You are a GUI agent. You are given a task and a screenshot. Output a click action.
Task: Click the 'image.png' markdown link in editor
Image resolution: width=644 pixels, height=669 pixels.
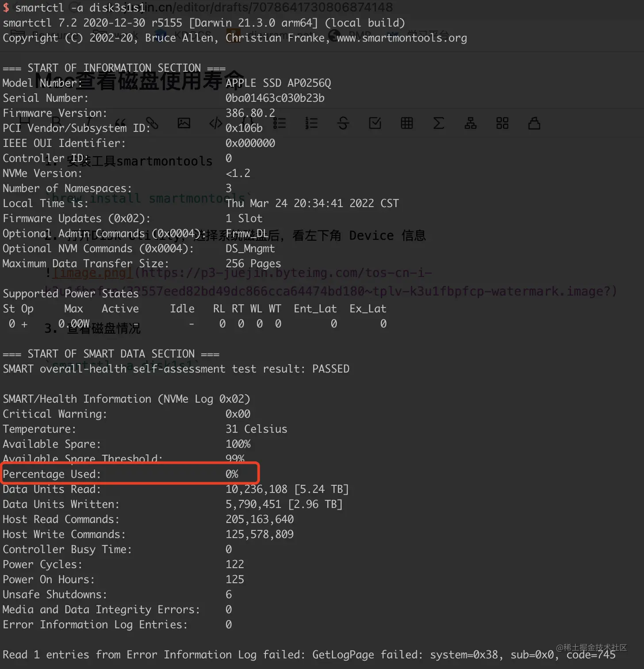pos(93,273)
